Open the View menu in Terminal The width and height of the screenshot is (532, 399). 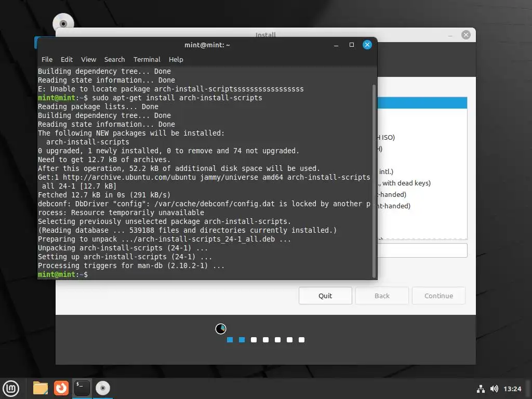point(88,59)
